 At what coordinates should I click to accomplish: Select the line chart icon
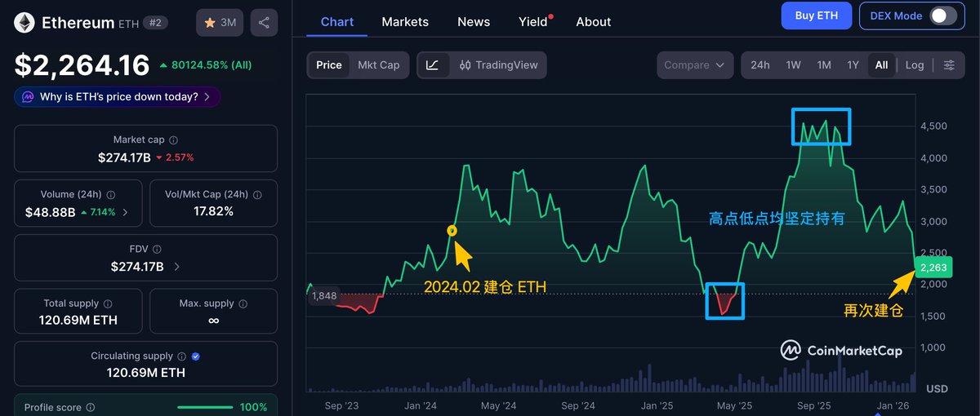tap(432, 65)
